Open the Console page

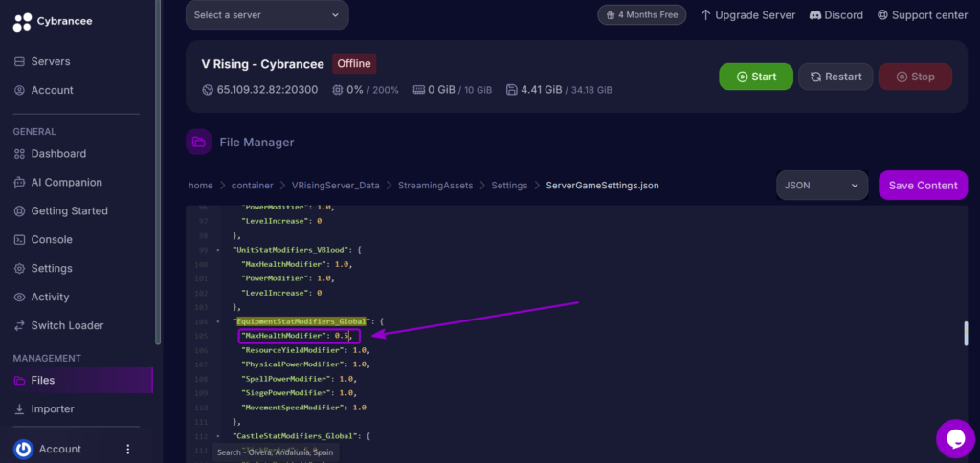[52, 240]
